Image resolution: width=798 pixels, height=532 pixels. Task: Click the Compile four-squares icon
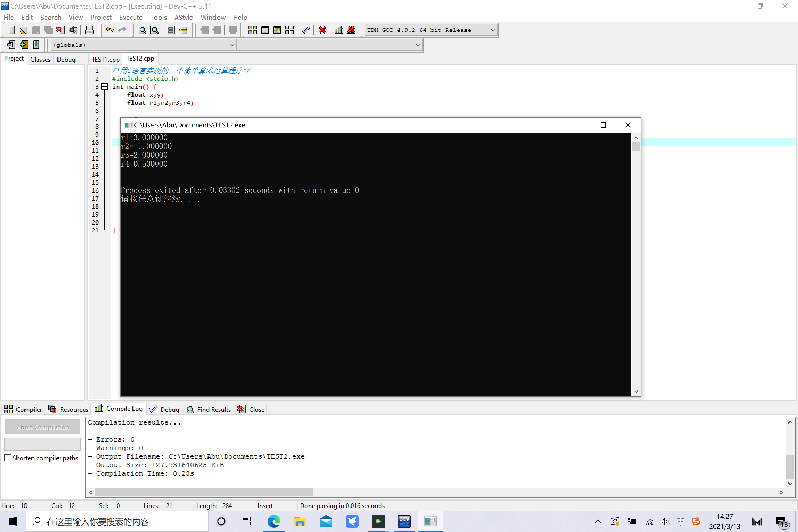click(x=252, y=30)
